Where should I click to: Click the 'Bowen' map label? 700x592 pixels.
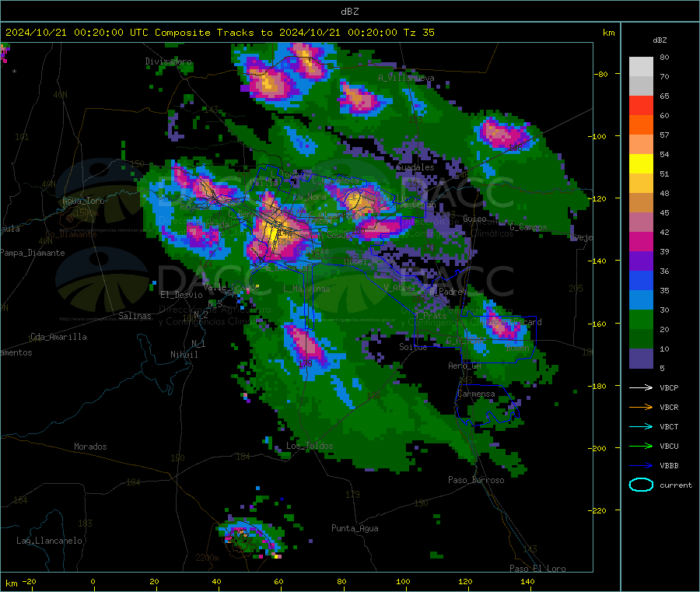point(518,348)
